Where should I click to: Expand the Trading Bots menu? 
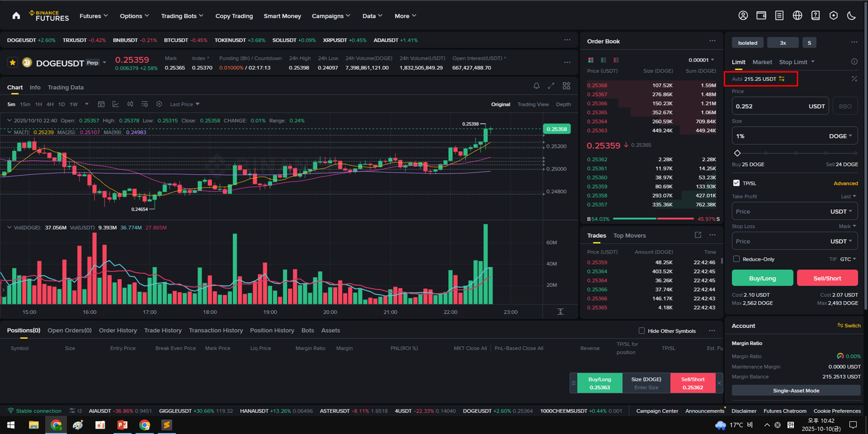(182, 16)
